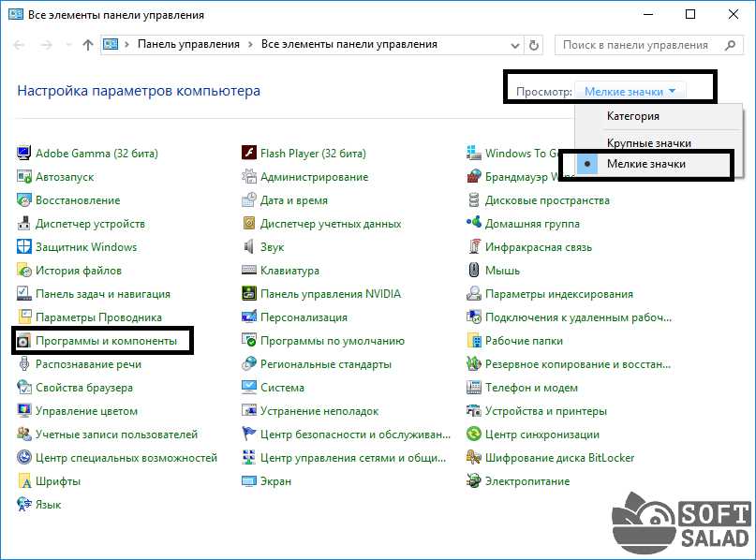This screenshot has height=560, width=756.
Task: Select the Мелкие значки radio option
Action: pyautogui.click(x=645, y=164)
